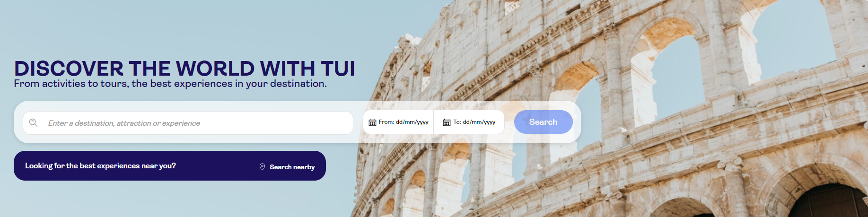Image resolution: width=868 pixels, height=217 pixels.
Task: Click the From activities to tours subtitle
Action: pos(170,84)
